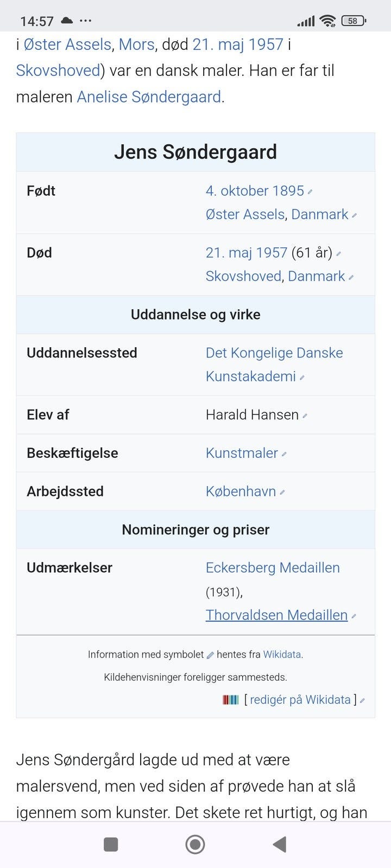The image size is (391, 868).
Task: Tap the Android back navigation triangle
Action: coord(280,844)
